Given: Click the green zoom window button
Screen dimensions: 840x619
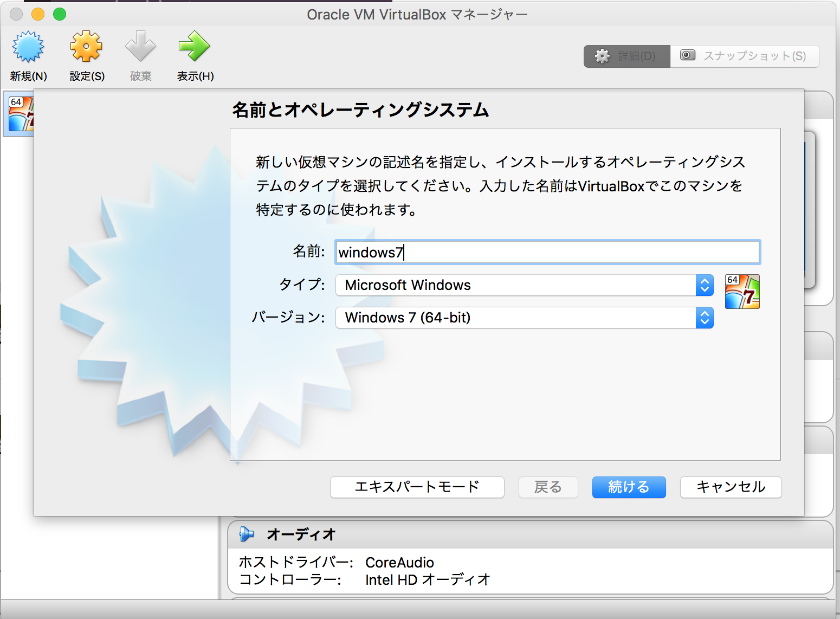Looking at the screenshot, I should (x=60, y=14).
